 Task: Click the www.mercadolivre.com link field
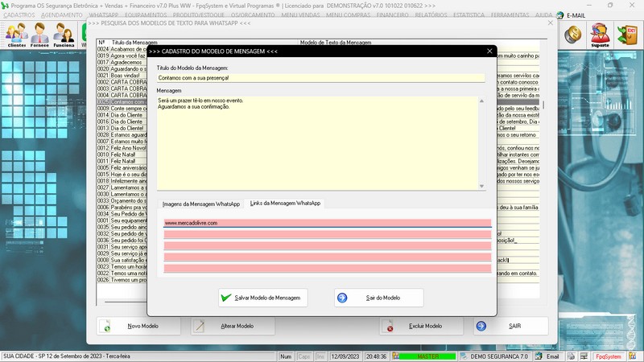pos(328,223)
